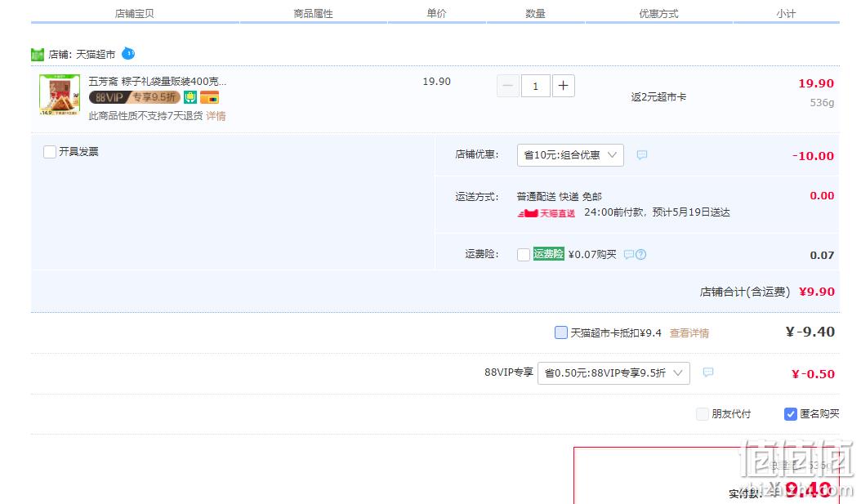
Task: Click the 优惠方式 column header
Action: (659, 14)
